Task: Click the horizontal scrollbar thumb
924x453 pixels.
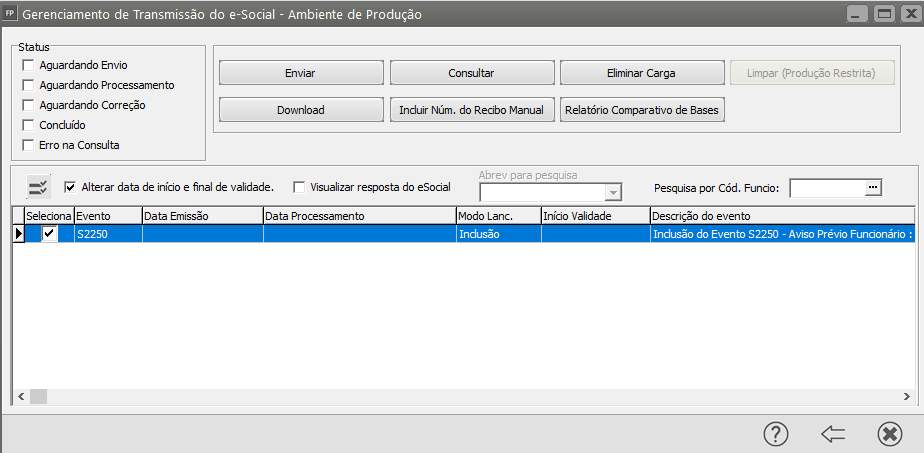Action: [x=38, y=396]
